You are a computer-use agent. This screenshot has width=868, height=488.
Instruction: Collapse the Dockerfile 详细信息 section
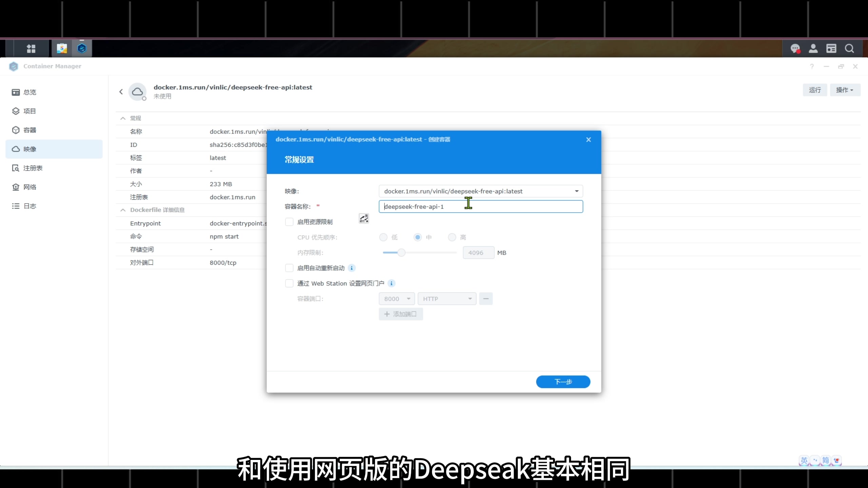[123, 210]
